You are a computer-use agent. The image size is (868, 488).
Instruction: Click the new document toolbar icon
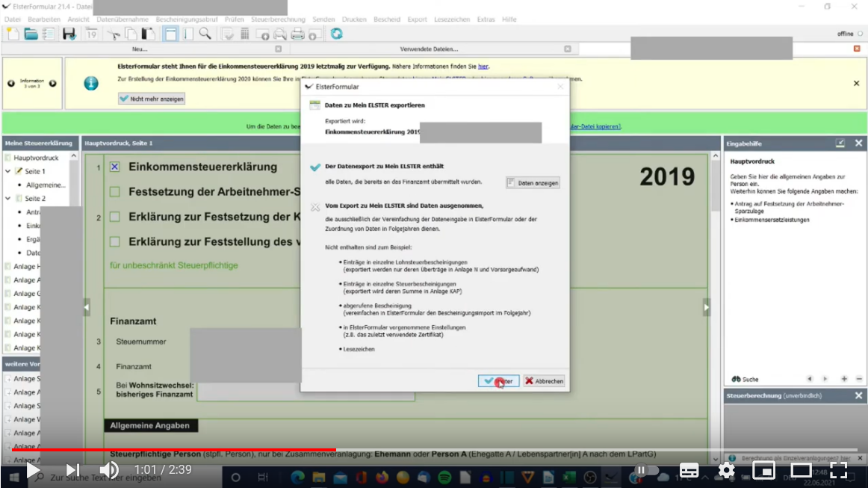pos(13,34)
